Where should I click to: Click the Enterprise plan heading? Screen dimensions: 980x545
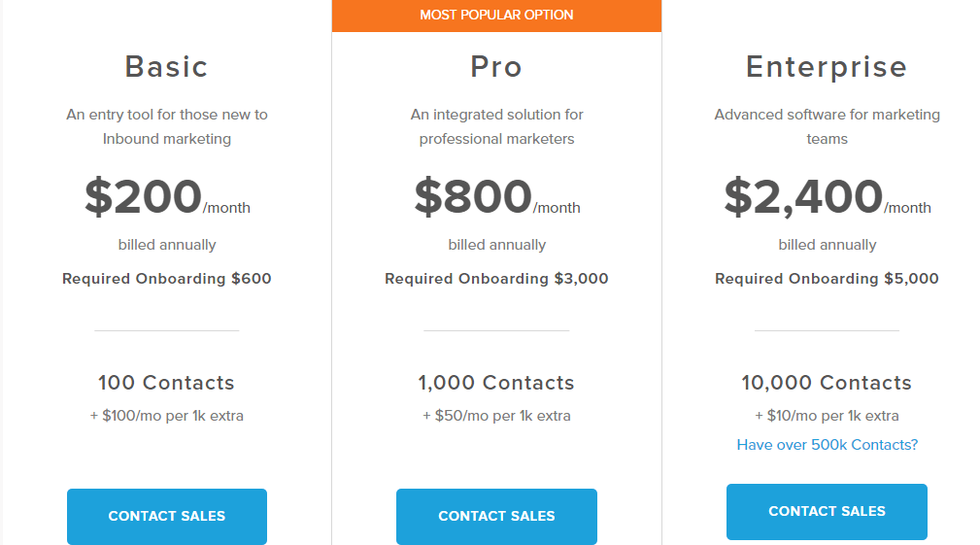pos(827,67)
